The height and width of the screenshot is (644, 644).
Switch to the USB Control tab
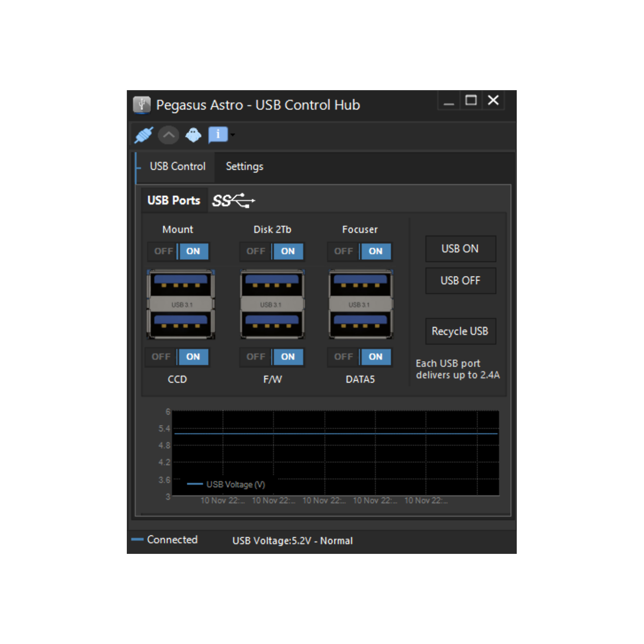click(178, 166)
